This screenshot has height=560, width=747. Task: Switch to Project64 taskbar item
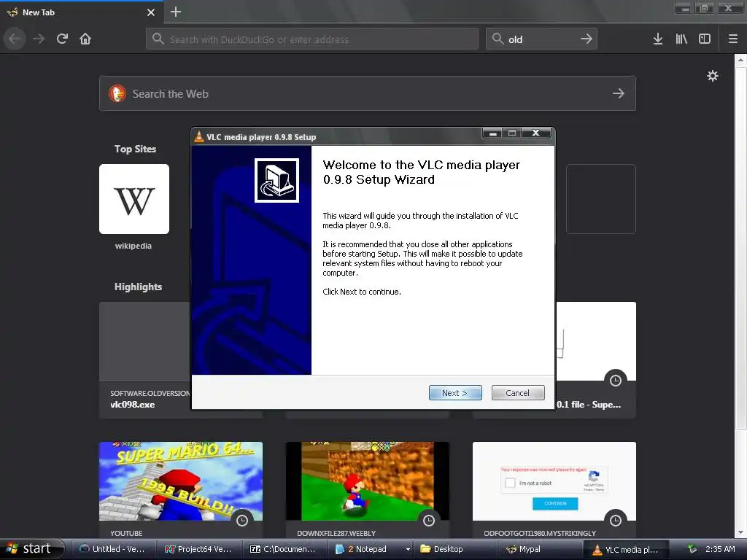point(200,549)
